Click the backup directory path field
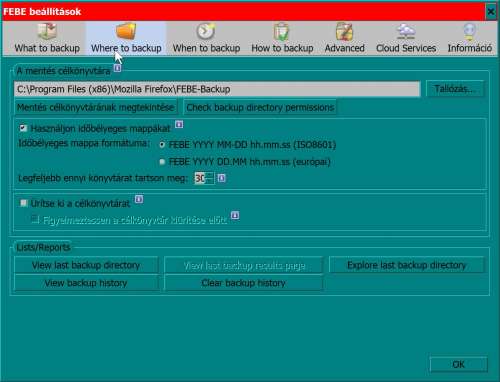500x382 pixels. [217, 89]
